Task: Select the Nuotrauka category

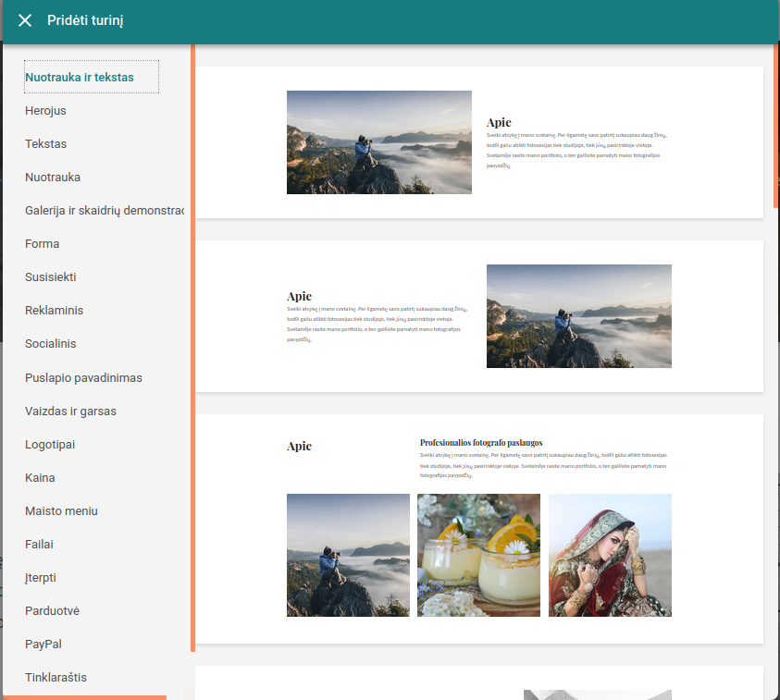Action: [x=53, y=178]
